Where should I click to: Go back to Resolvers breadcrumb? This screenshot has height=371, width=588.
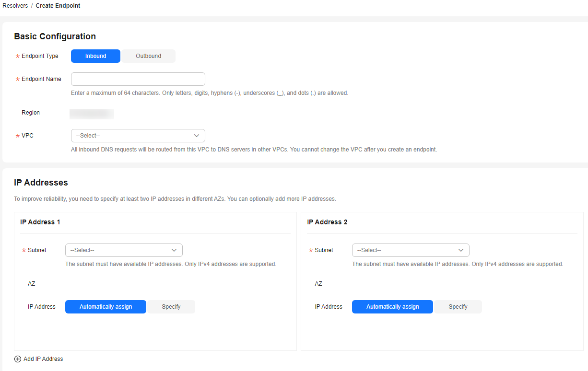point(15,6)
